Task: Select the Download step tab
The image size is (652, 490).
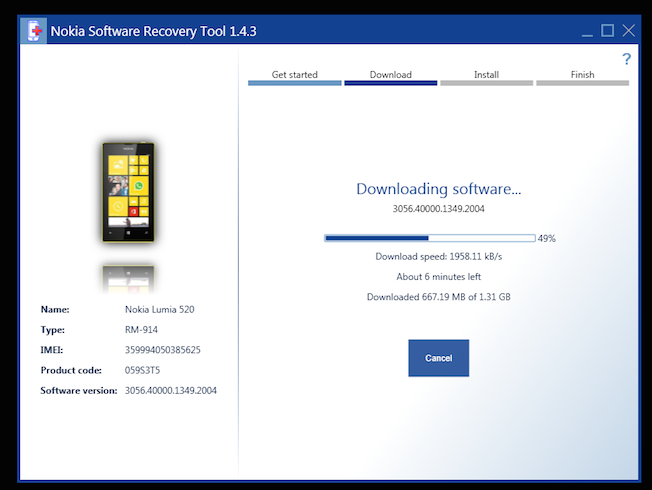Action: (x=390, y=77)
